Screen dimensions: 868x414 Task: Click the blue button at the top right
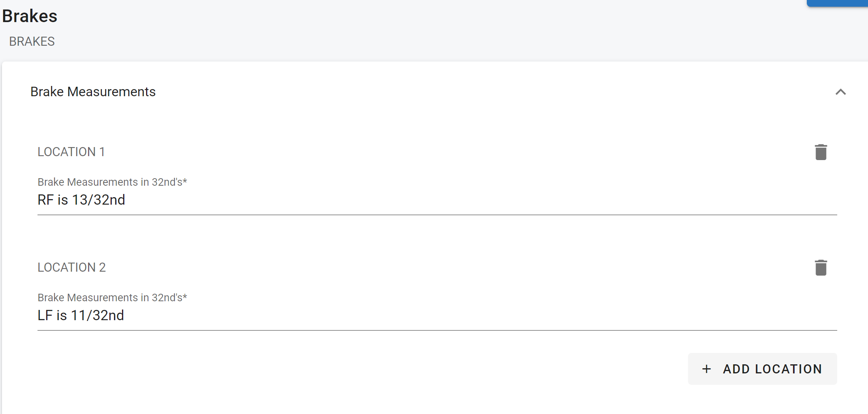pos(837,3)
